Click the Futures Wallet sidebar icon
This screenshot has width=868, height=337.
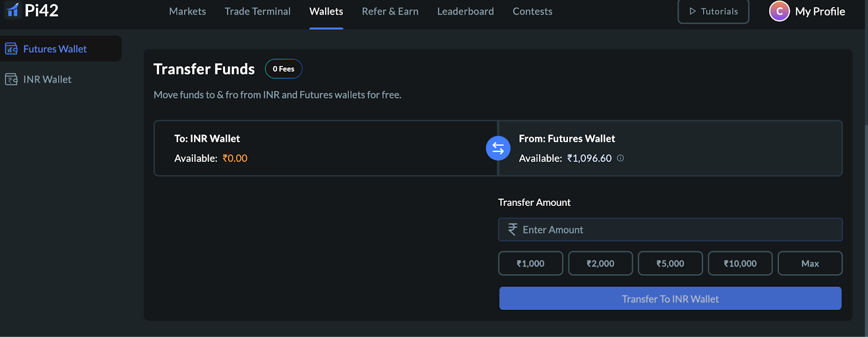tap(11, 49)
